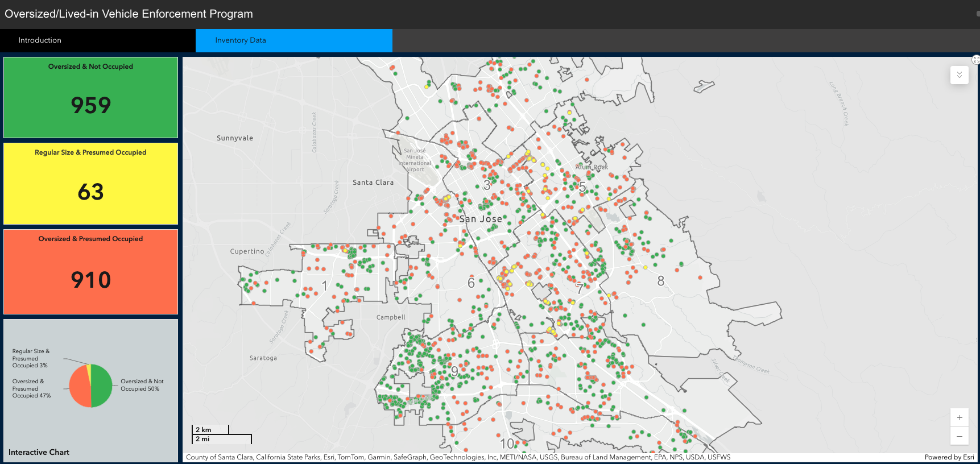Click the Saratoga map label
The image size is (980, 464).
click(x=263, y=358)
